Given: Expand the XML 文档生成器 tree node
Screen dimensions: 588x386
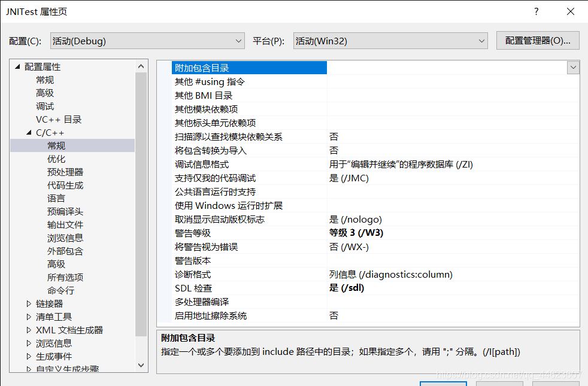Looking at the screenshot, I should tap(29, 330).
